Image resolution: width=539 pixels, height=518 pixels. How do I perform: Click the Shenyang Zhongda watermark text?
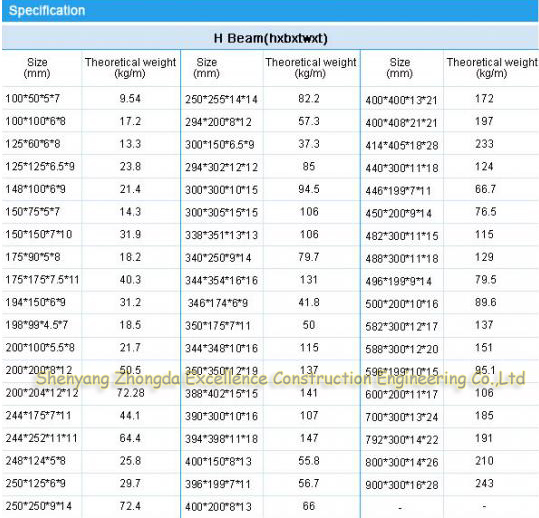pyautogui.click(x=280, y=379)
